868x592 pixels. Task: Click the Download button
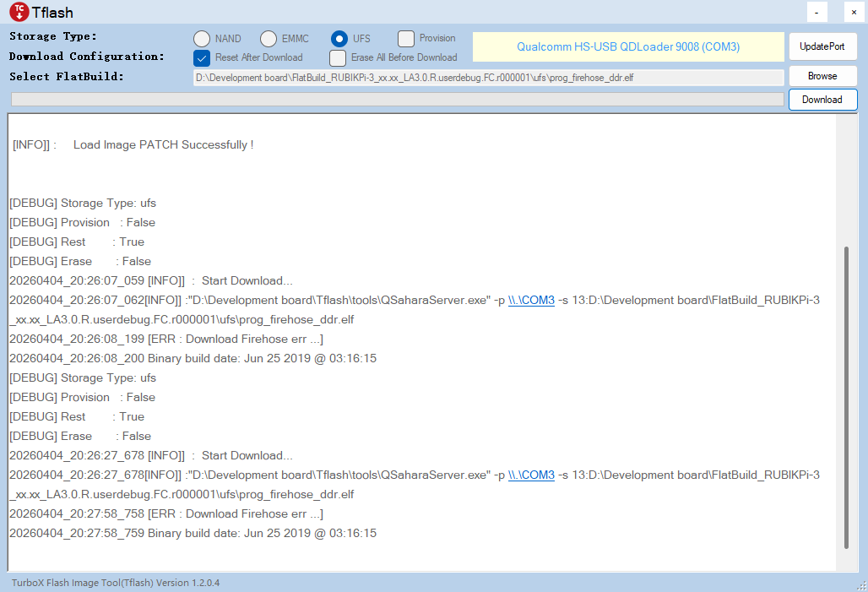pyautogui.click(x=822, y=100)
